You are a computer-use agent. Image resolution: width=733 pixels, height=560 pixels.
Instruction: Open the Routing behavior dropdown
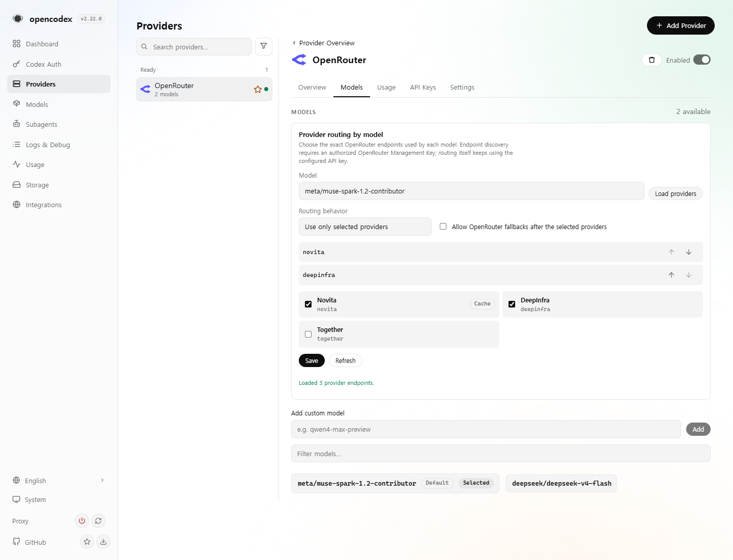pos(365,227)
